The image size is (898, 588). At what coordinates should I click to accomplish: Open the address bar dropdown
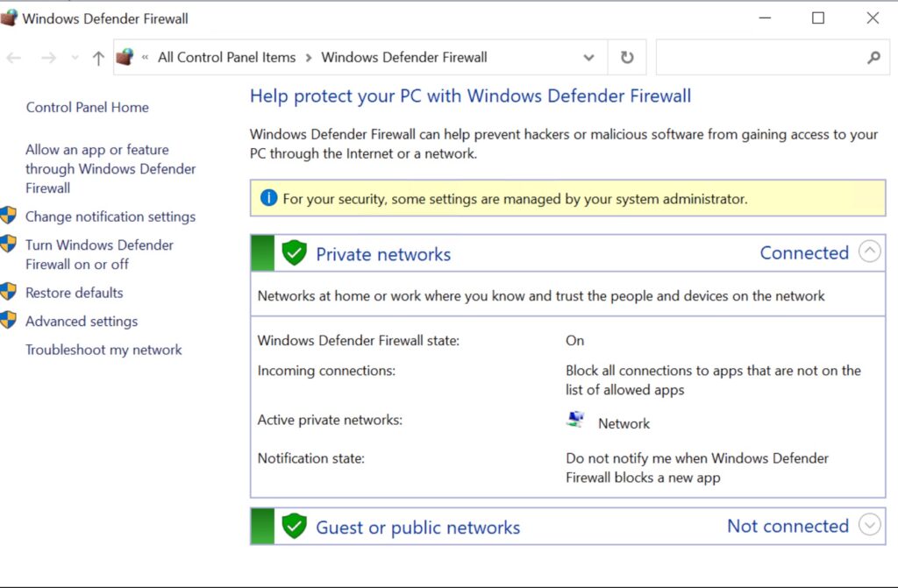pyautogui.click(x=589, y=57)
